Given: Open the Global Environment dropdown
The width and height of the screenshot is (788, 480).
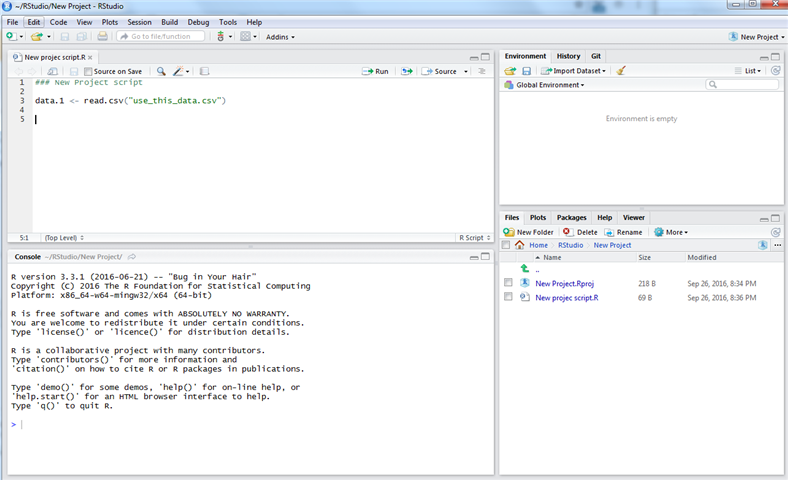Looking at the screenshot, I should tap(545, 85).
